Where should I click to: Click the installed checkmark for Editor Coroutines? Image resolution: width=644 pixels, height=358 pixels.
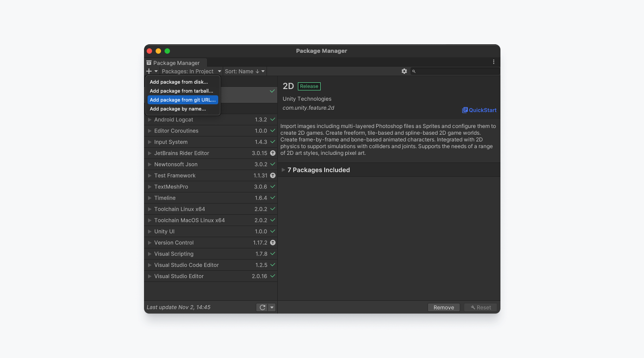point(273,131)
